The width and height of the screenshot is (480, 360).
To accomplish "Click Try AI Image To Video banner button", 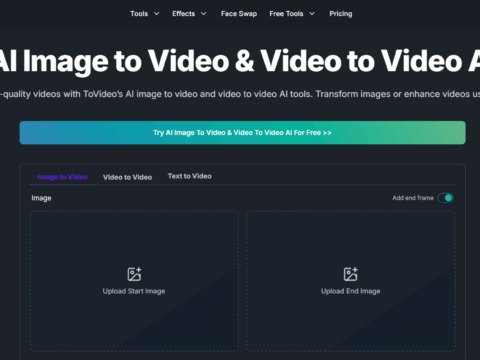I will click(x=243, y=133).
